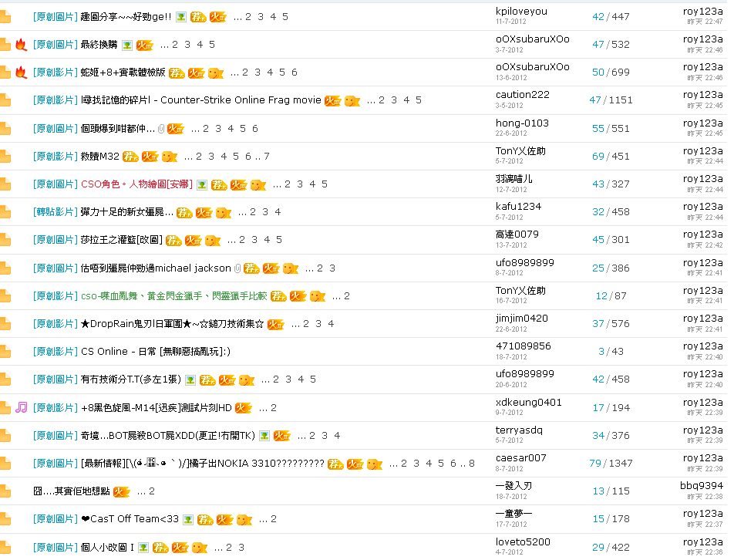Click the flame icon beside 最終換購 thread
The image size is (734, 560).
(21, 45)
